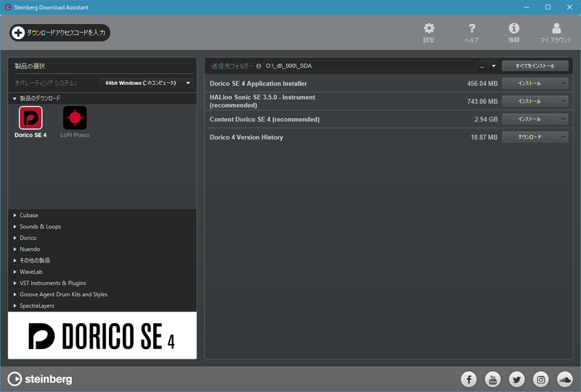Open Steinberg Instagram icon
Image resolution: width=581 pixels, height=392 pixels.
541,380
